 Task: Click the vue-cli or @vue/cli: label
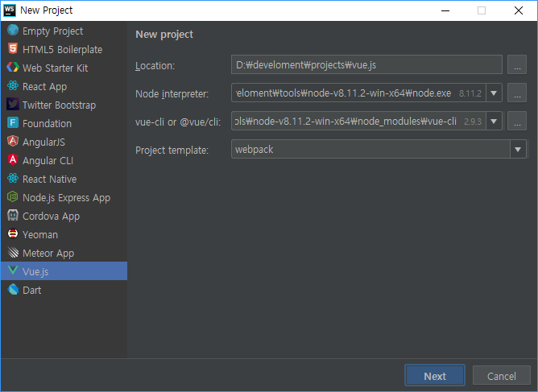178,122
